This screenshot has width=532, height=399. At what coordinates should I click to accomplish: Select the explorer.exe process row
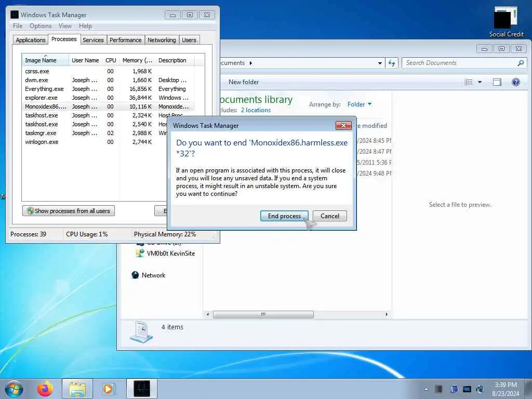tap(108, 98)
